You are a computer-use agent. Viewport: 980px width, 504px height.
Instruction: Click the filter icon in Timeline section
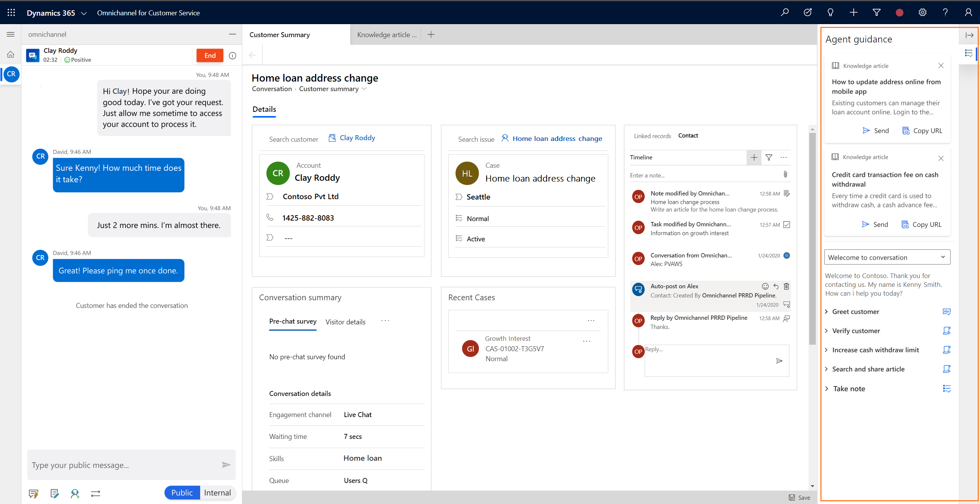tap(770, 157)
